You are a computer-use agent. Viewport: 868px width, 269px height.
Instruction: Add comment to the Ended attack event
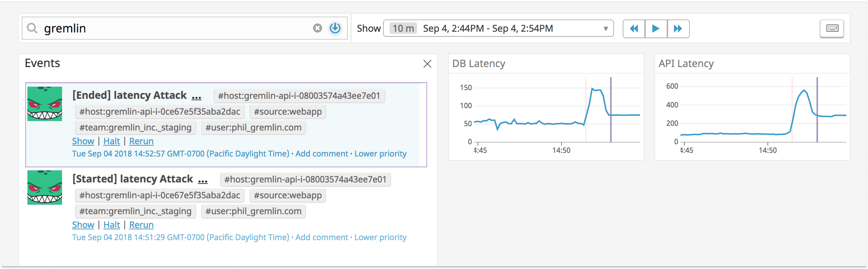(322, 154)
